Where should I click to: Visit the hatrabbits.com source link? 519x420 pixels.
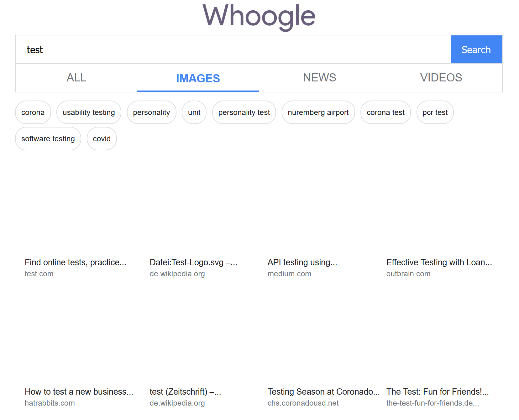click(x=50, y=403)
